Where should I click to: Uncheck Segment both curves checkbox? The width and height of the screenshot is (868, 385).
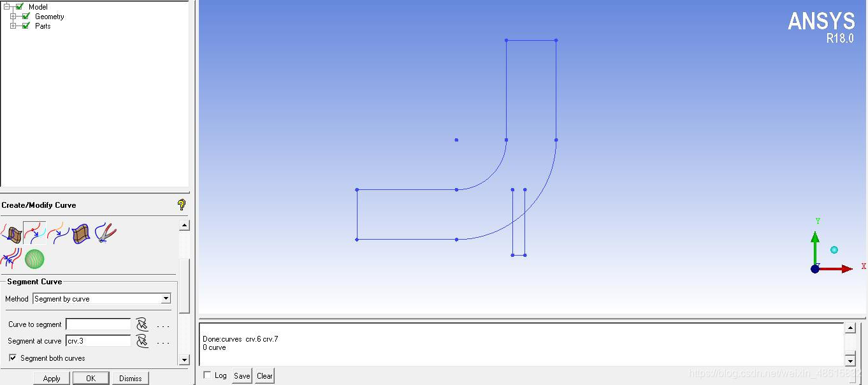13,358
